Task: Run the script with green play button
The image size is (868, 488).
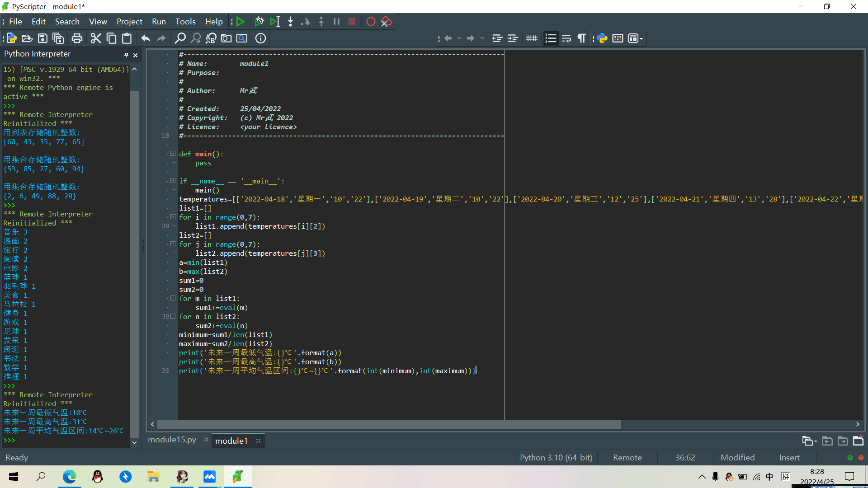Action: tap(241, 22)
